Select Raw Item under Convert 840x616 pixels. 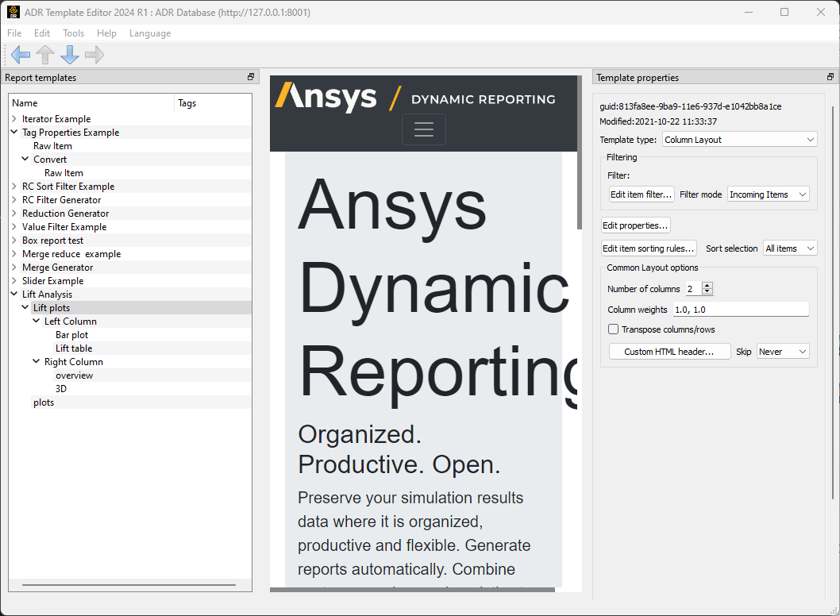(x=64, y=173)
